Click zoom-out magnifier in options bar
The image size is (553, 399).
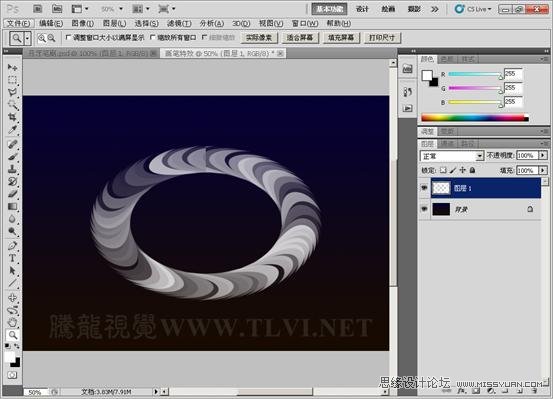[51, 38]
